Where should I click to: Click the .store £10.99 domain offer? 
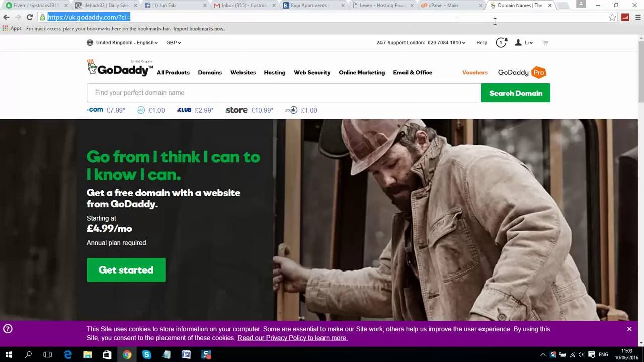(250, 110)
